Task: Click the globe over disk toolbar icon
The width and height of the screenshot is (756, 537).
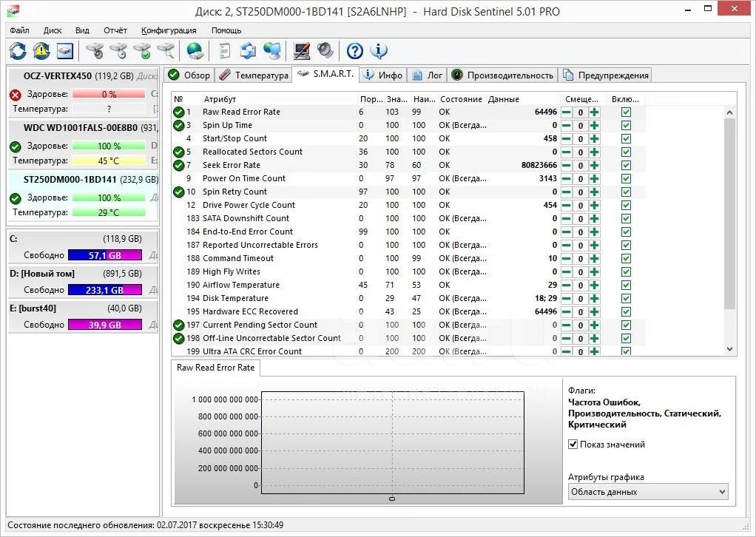Action: (x=195, y=50)
